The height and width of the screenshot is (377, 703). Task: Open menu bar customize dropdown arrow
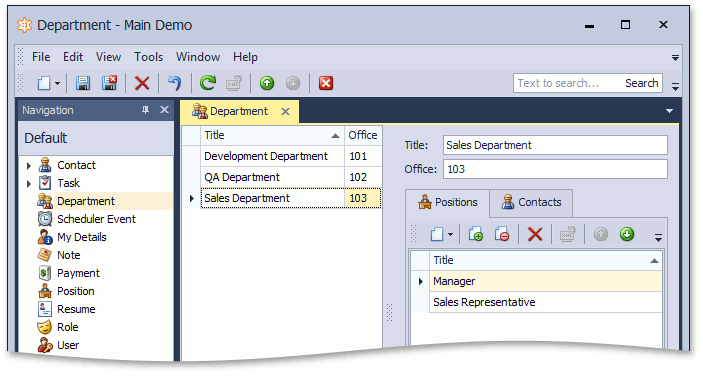tap(675, 57)
